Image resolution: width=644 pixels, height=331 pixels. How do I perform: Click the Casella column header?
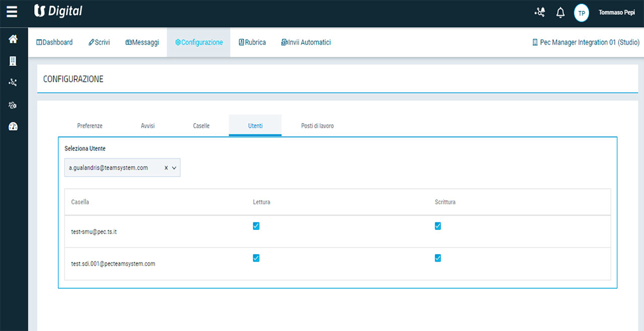(x=80, y=202)
